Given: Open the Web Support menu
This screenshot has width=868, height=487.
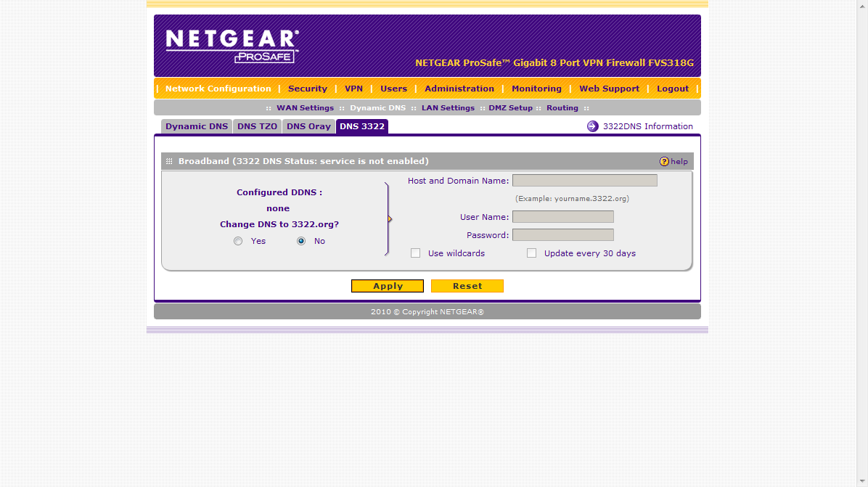Looking at the screenshot, I should (610, 89).
